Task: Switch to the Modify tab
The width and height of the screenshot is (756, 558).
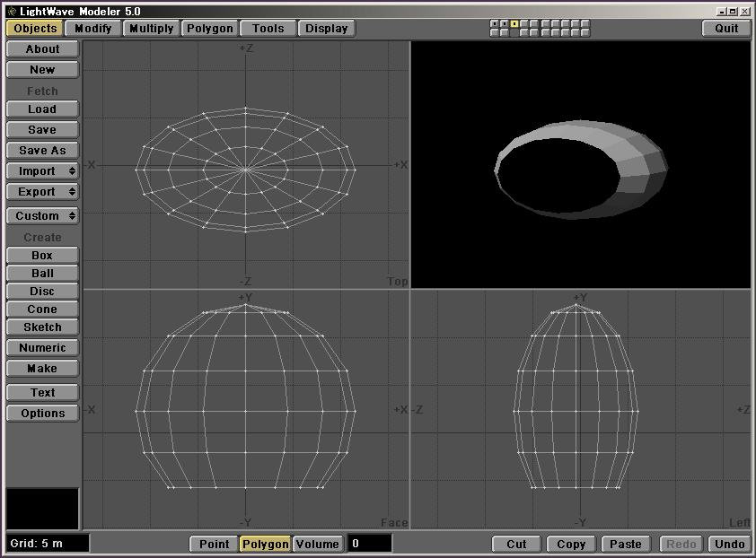Action: (93, 29)
